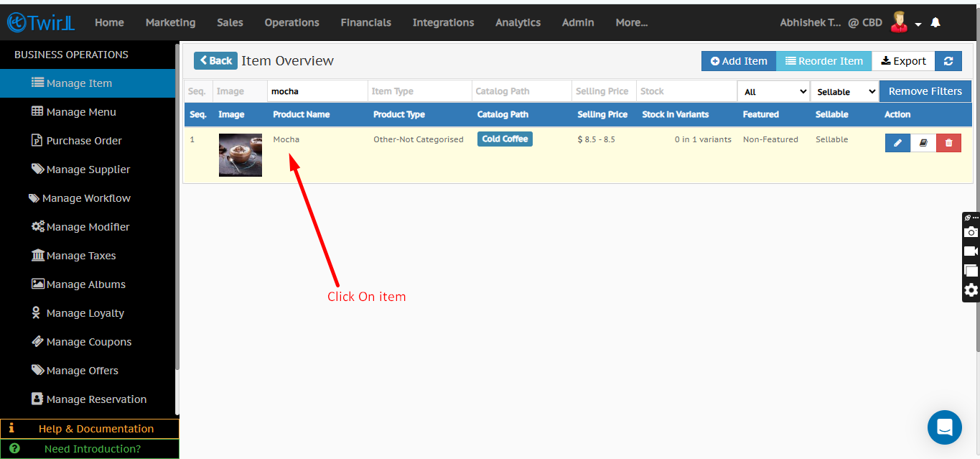Select Manage Modifier in sidebar
Image resolution: width=980 pixels, height=459 pixels.
point(88,227)
